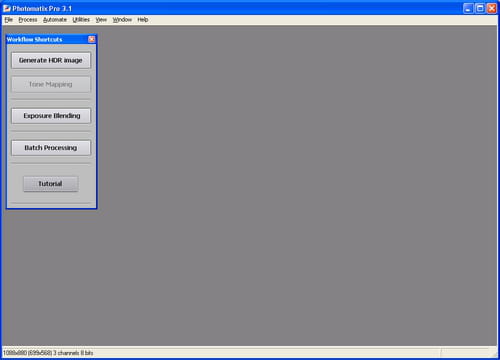Close the Photomatix Pro application window
Screen dimensions: 500x360
[492, 8]
